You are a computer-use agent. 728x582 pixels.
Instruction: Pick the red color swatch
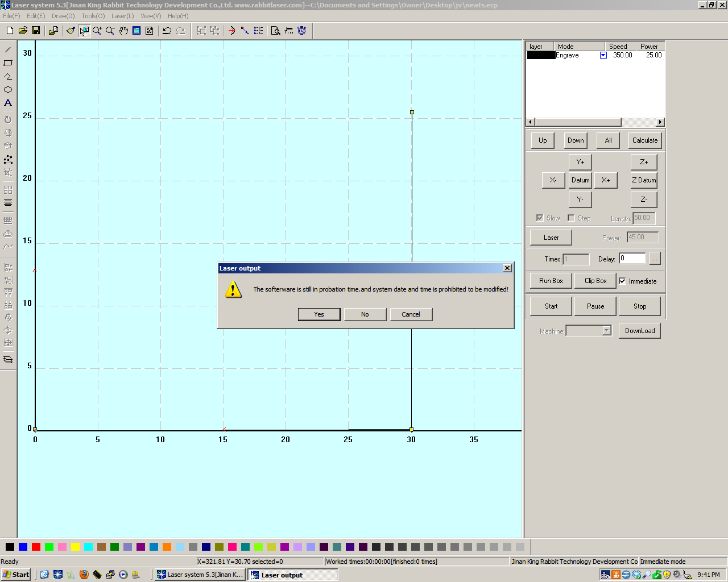click(x=36, y=547)
